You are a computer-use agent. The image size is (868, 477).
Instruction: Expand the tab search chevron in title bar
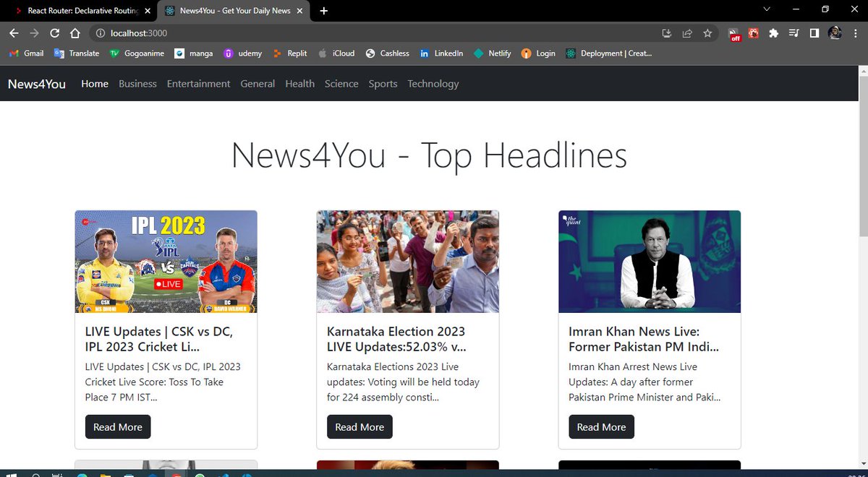point(766,9)
